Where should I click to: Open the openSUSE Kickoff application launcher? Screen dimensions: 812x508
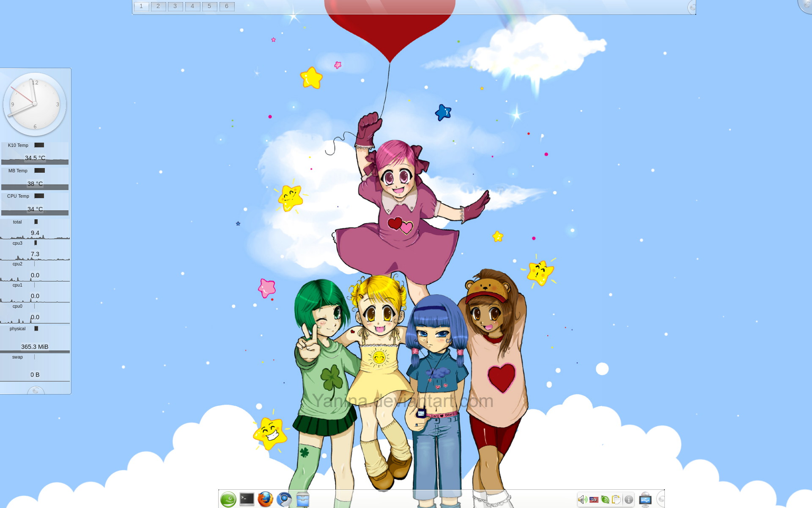coord(228,500)
